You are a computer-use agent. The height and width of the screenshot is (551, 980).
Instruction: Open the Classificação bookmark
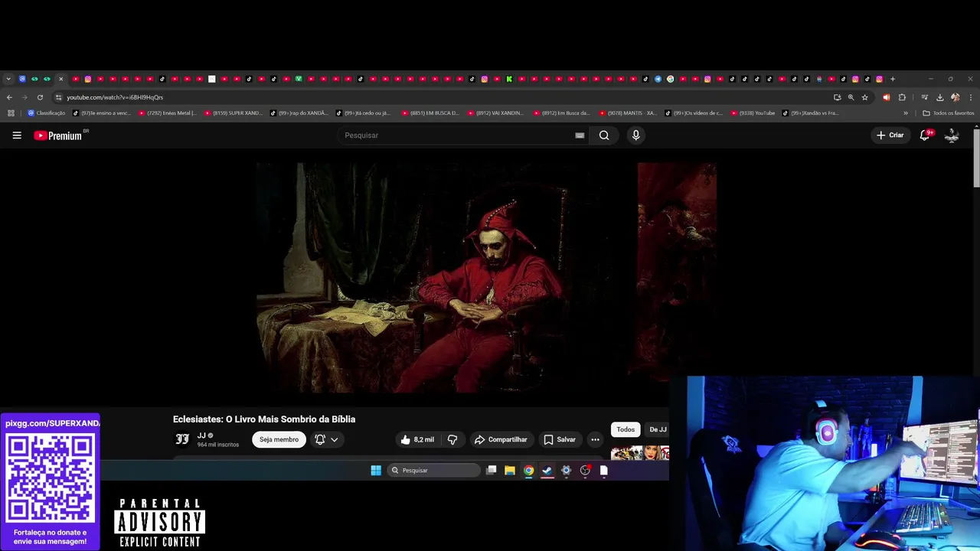point(47,113)
